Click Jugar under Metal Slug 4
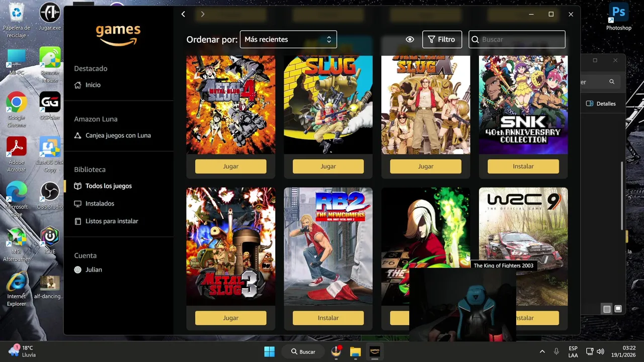This screenshot has width=644, height=362. click(x=231, y=166)
